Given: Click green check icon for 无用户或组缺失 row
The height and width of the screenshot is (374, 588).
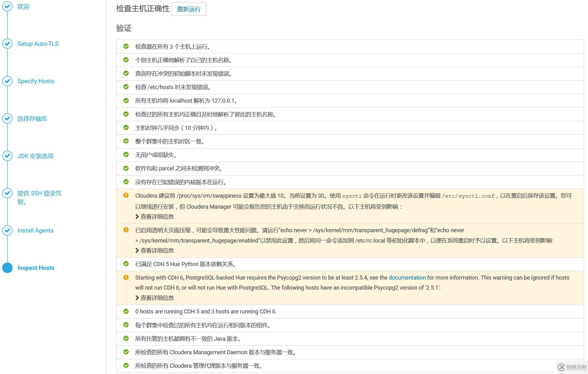Looking at the screenshot, I should pyautogui.click(x=126, y=154).
